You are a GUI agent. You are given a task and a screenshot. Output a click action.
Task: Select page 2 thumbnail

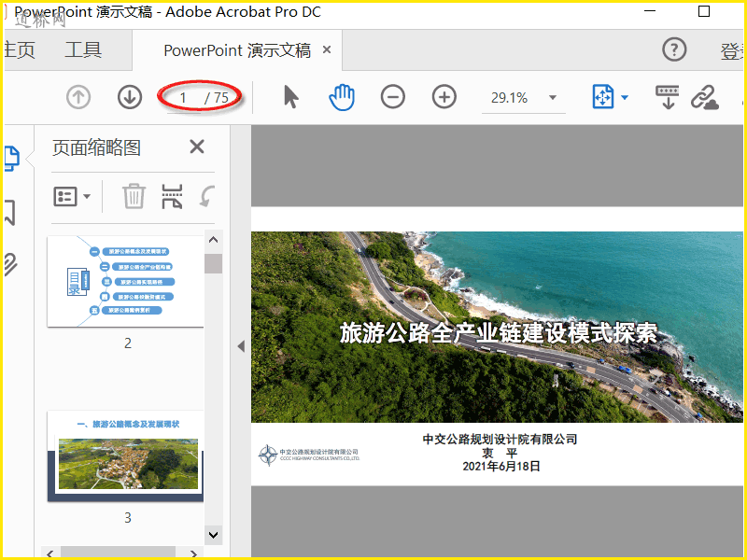[125, 282]
